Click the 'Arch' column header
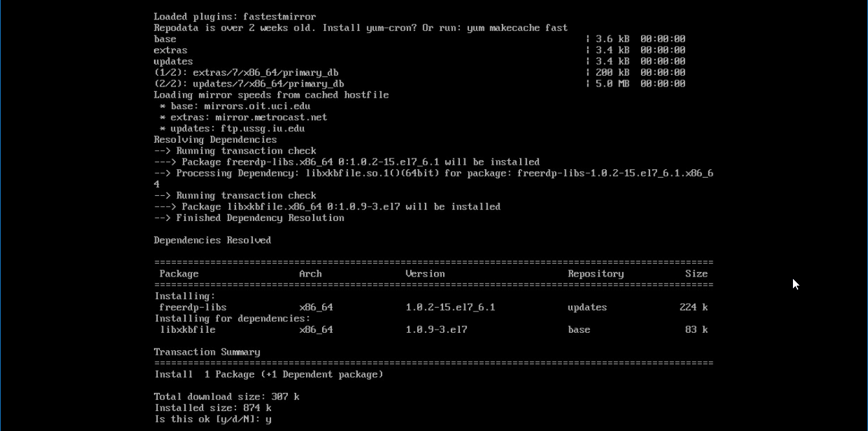 point(310,274)
